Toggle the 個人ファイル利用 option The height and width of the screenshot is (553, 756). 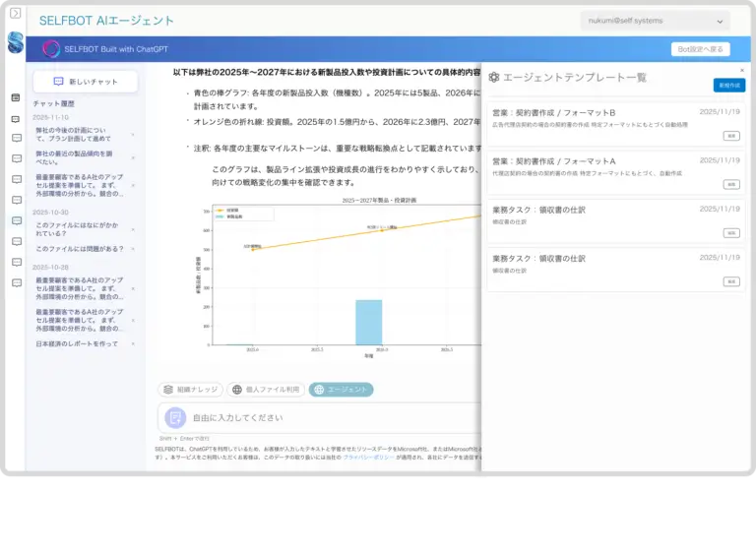click(x=266, y=390)
